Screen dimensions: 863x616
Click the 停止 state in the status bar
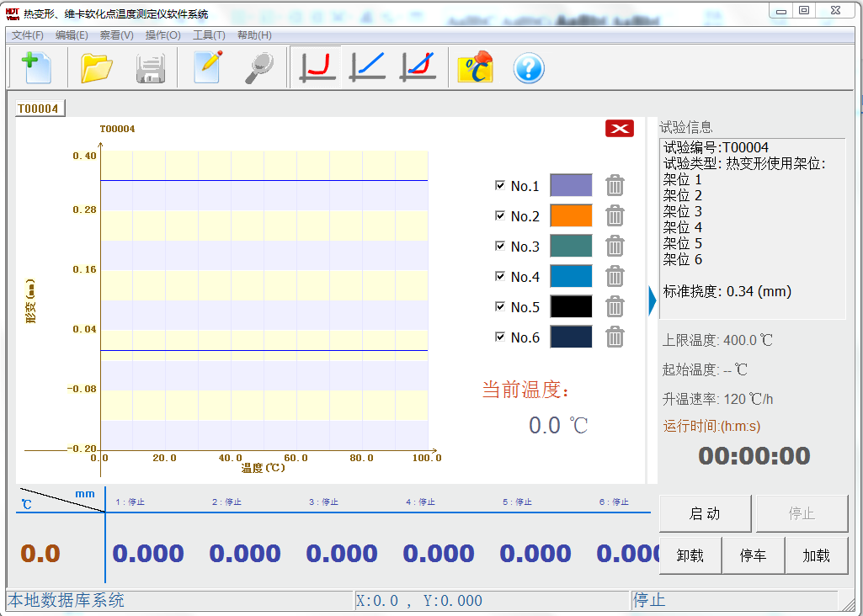point(649,600)
